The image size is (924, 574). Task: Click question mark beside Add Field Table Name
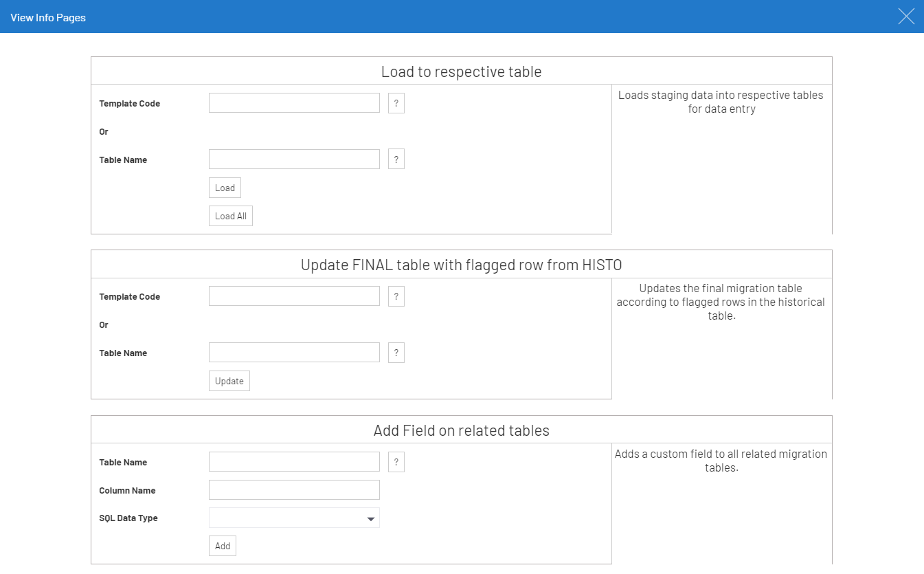[x=396, y=462]
